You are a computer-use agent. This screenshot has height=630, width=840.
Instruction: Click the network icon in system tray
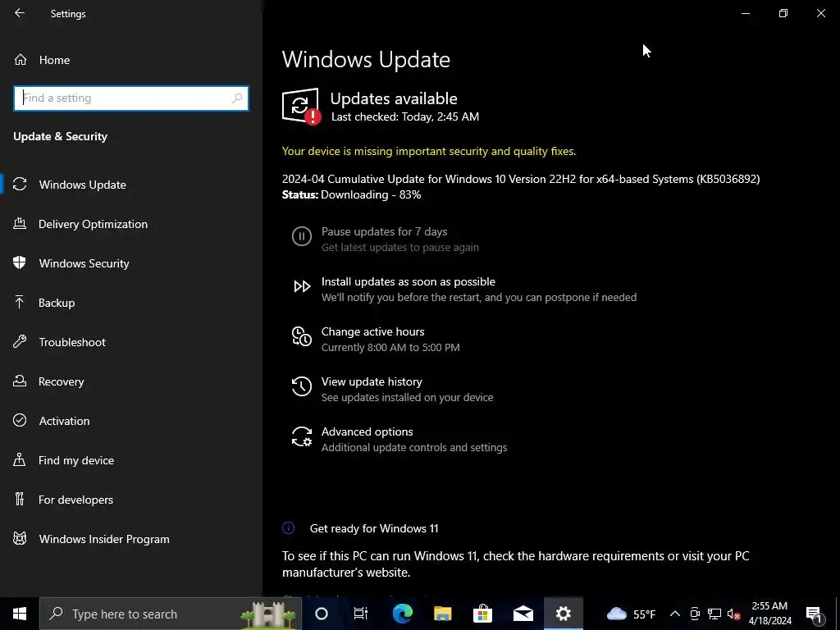click(x=714, y=614)
